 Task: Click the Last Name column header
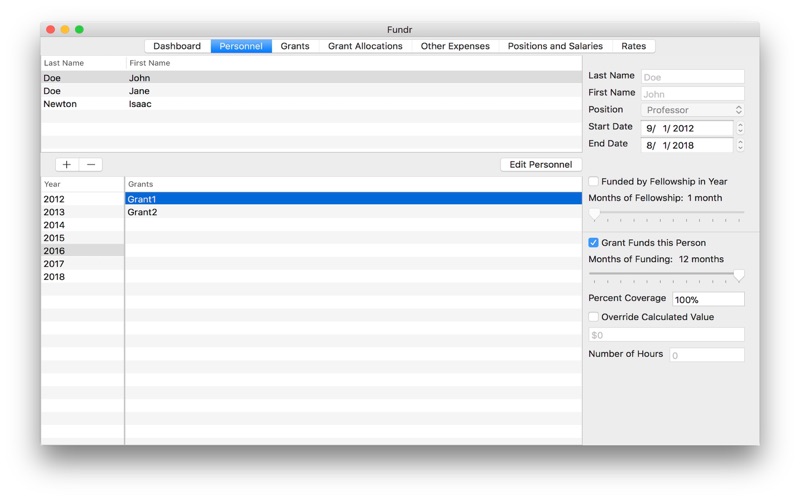pyautogui.click(x=83, y=63)
